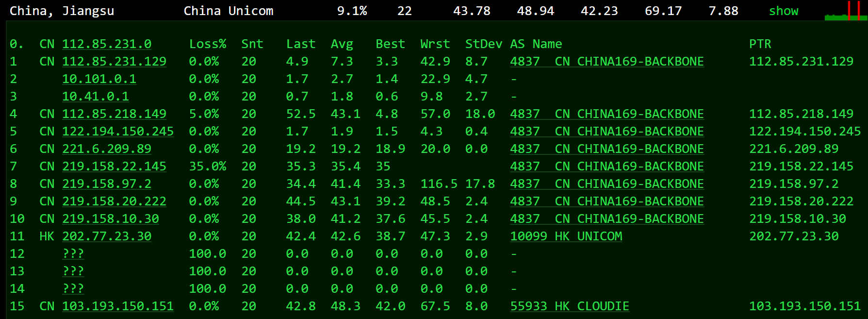Open IP link 112.85.231.0
The width and height of the screenshot is (868, 319).
107,44
